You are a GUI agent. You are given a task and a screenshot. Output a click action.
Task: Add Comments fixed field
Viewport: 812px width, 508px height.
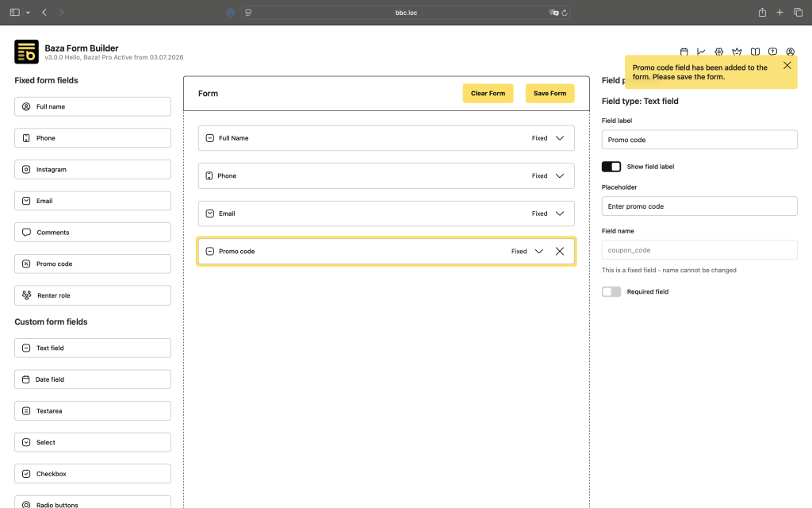click(93, 233)
